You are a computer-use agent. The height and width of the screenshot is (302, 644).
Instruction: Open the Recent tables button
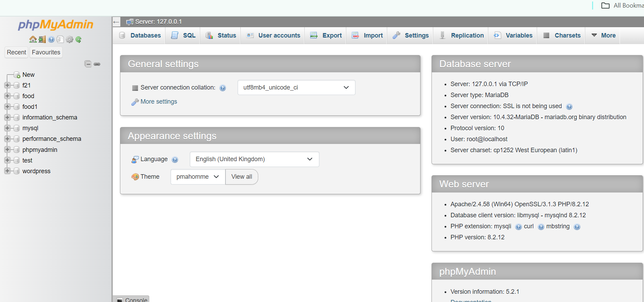[x=17, y=52]
